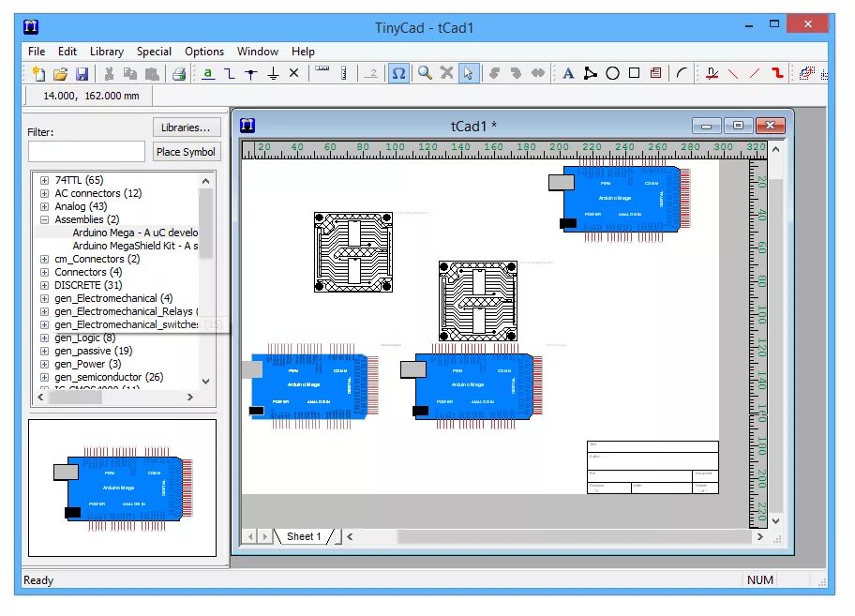Click the horizontal ruler tool icon
The height and width of the screenshot is (616, 855).
click(322, 70)
